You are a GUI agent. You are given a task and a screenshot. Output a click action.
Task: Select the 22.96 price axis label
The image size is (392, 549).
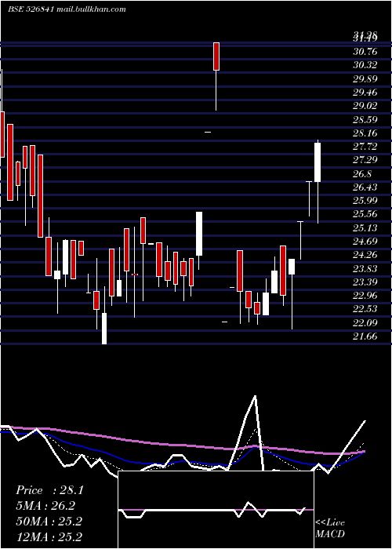pos(365,296)
